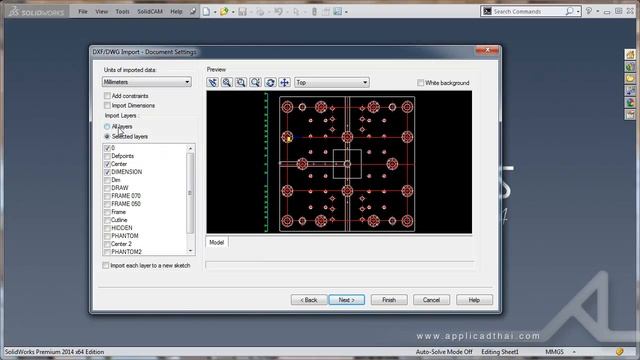640x360 pixels.
Task: Enable the Import Dimensions checkbox
Action: (x=107, y=105)
